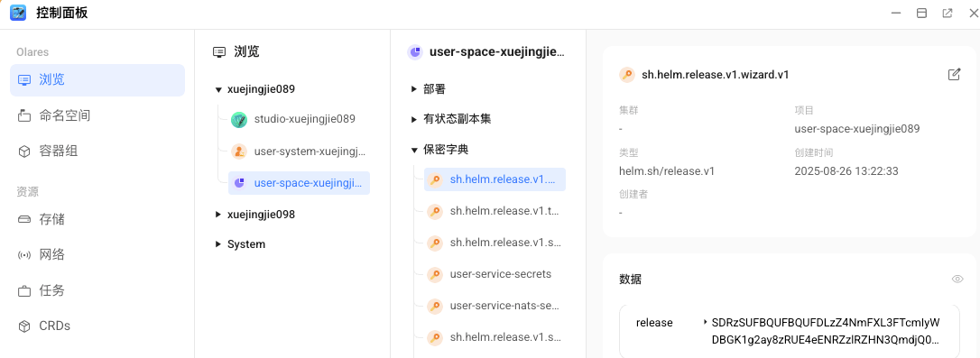The width and height of the screenshot is (980, 358).
Task: Click the 任务 briefcase icon in sidebar
Action: (24, 290)
